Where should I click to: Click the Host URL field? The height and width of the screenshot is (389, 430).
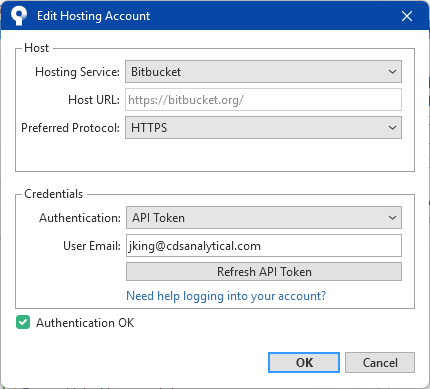[x=263, y=100]
